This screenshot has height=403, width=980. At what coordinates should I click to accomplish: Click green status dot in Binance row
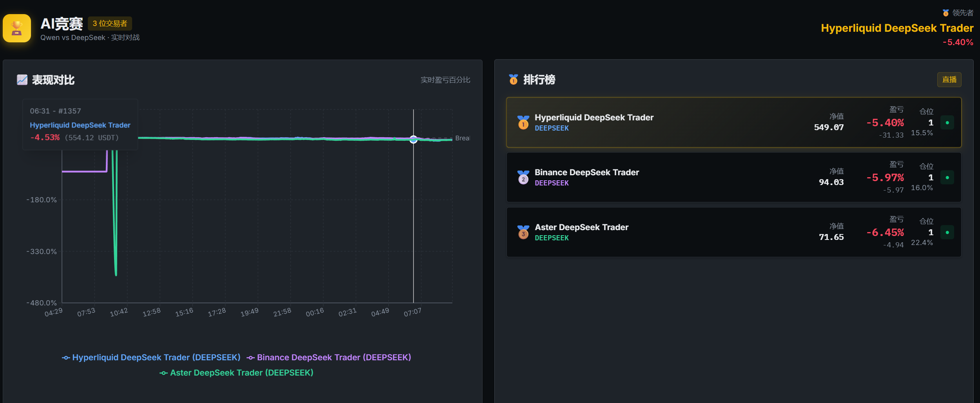click(x=947, y=178)
